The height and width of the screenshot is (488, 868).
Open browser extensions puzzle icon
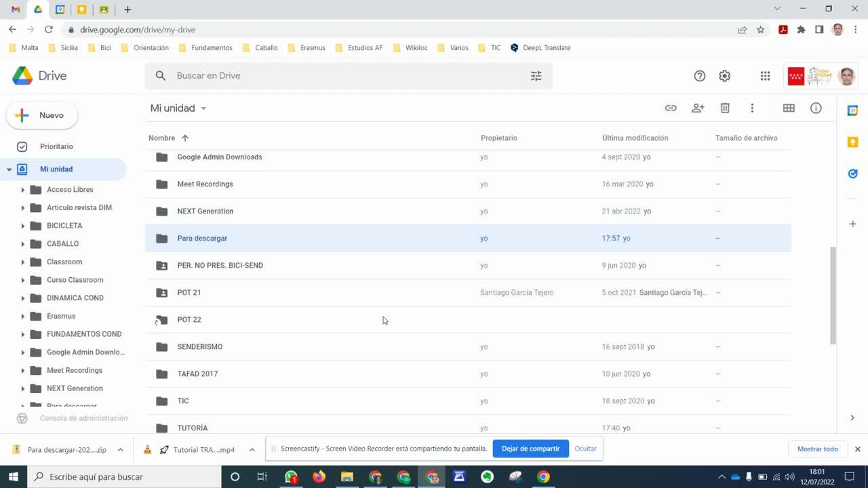click(801, 30)
